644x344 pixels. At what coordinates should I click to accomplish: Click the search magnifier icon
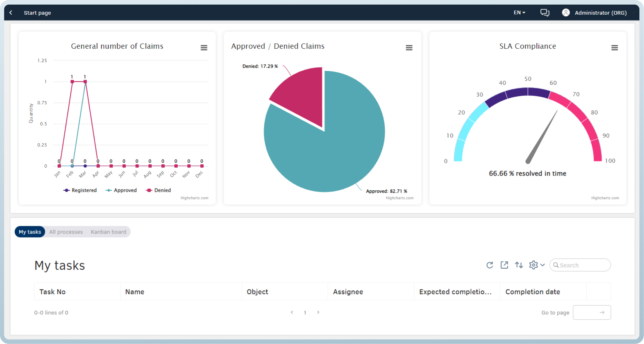tap(556, 265)
